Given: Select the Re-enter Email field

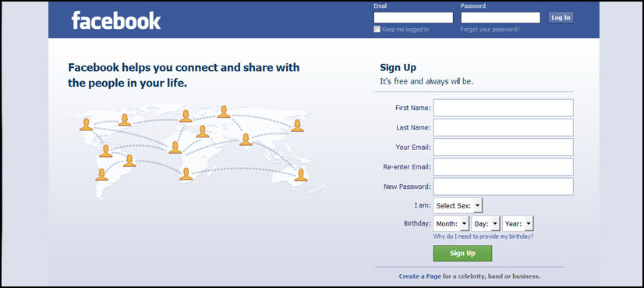Looking at the screenshot, I should pos(503,166).
